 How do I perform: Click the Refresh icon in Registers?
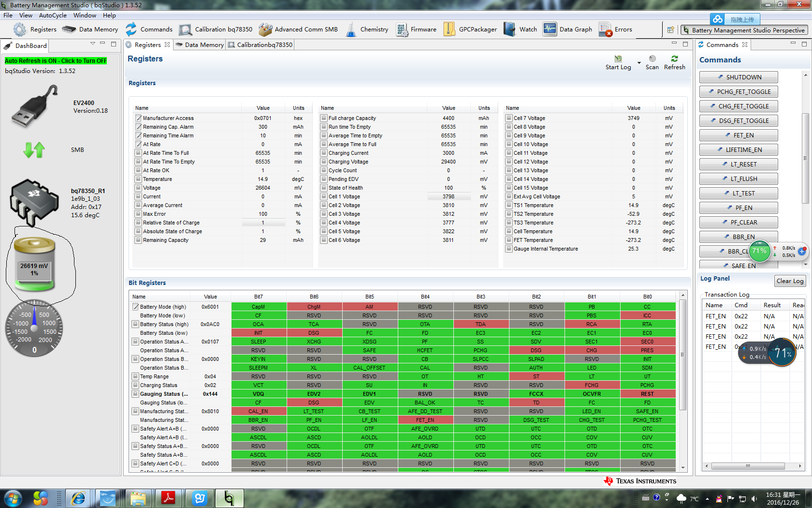pos(675,59)
